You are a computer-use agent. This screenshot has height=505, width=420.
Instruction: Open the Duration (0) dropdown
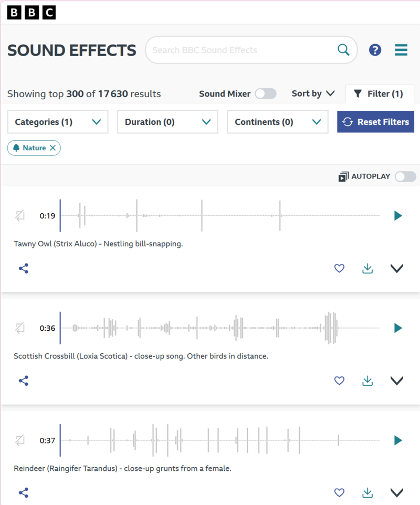pyautogui.click(x=167, y=122)
